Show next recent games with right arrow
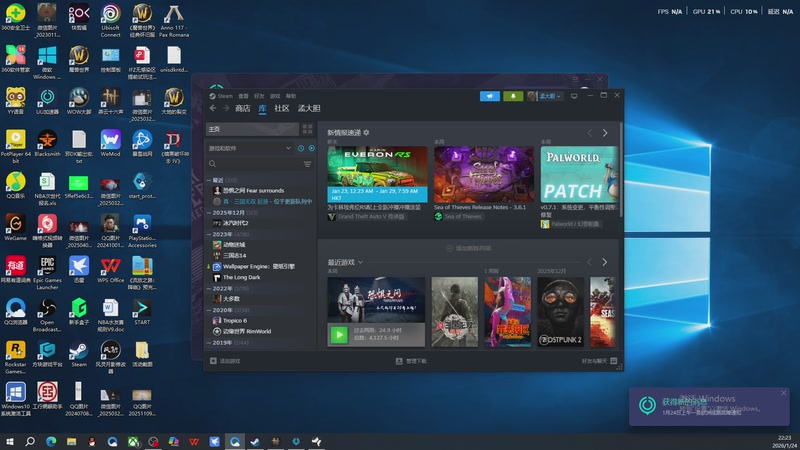This screenshot has width=800, height=450. click(x=605, y=262)
